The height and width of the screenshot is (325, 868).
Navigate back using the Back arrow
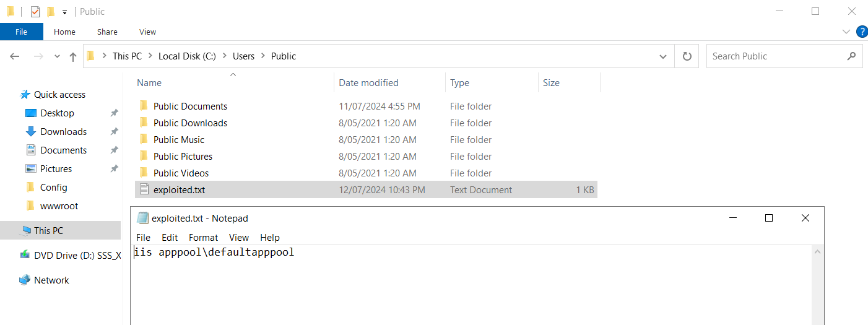(15, 56)
